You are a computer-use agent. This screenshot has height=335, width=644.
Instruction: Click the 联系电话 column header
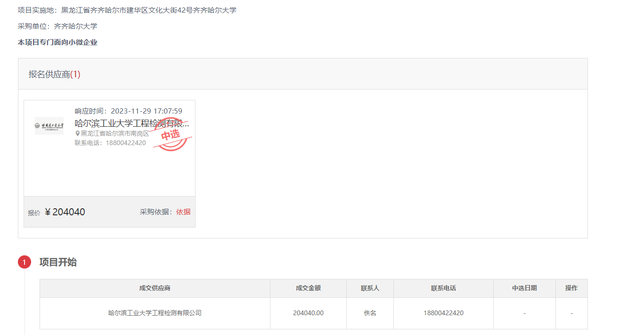click(x=443, y=288)
